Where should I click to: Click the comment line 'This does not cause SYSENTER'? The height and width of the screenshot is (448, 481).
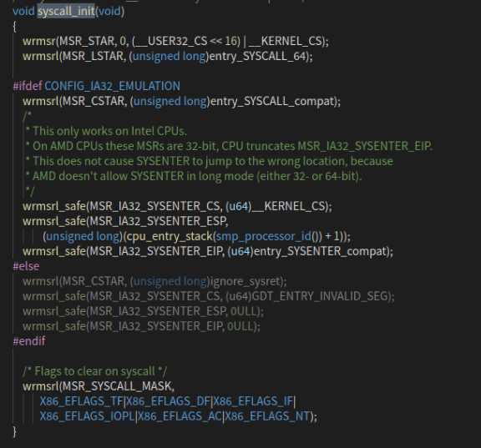[x=210, y=162]
